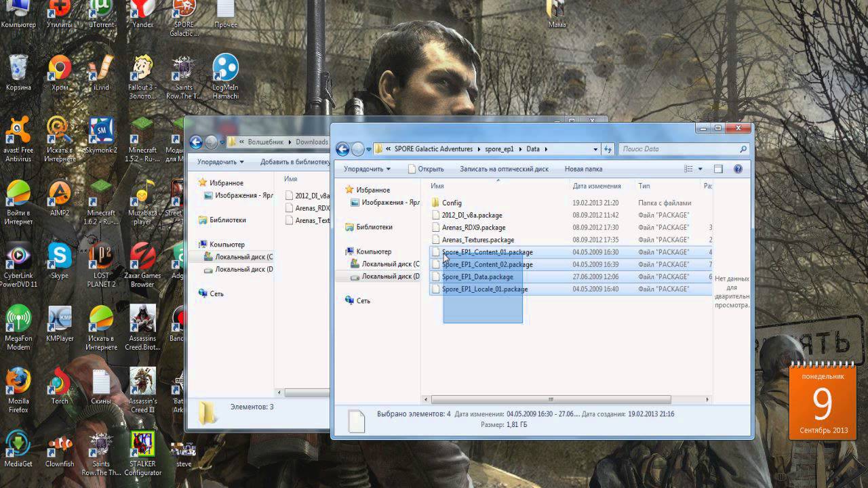Open the Fallout 3 desktop shortcut
The height and width of the screenshot is (488, 868).
pyautogui.click(x=142, y=76)
